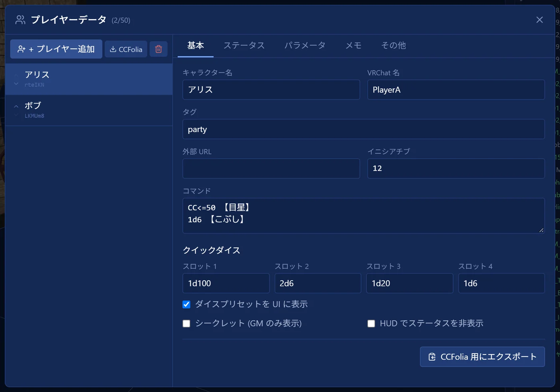Focus the empty 外部 URL field

tap(271, 168)
